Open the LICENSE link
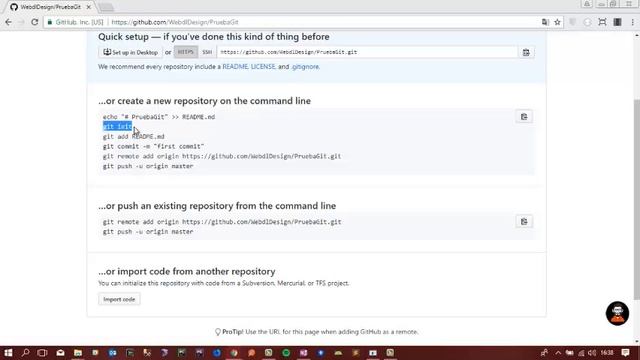The height and width of the screenshot is (360, 640). pyautogui.click(x=263, y=67)
